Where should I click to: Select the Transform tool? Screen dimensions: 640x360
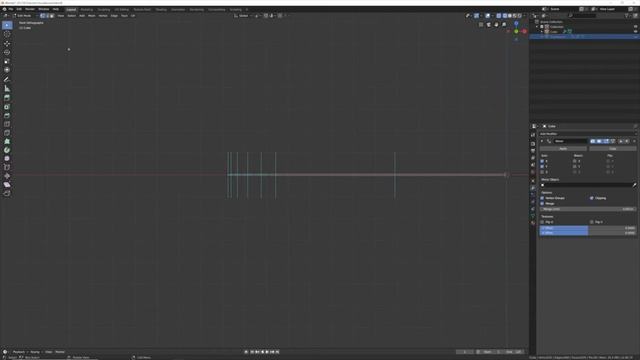(x=7, y=70)
